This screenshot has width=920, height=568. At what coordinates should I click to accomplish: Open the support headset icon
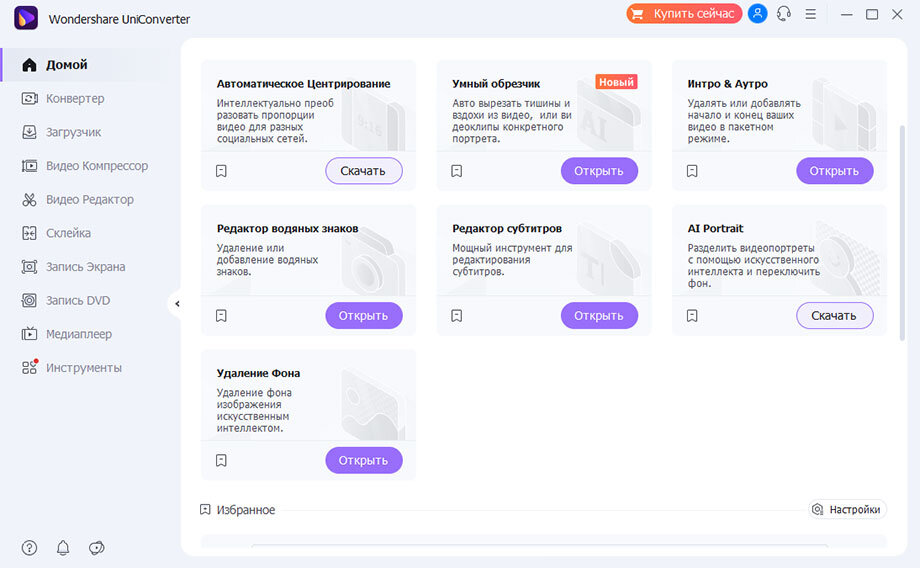click(x=784, y=14)
